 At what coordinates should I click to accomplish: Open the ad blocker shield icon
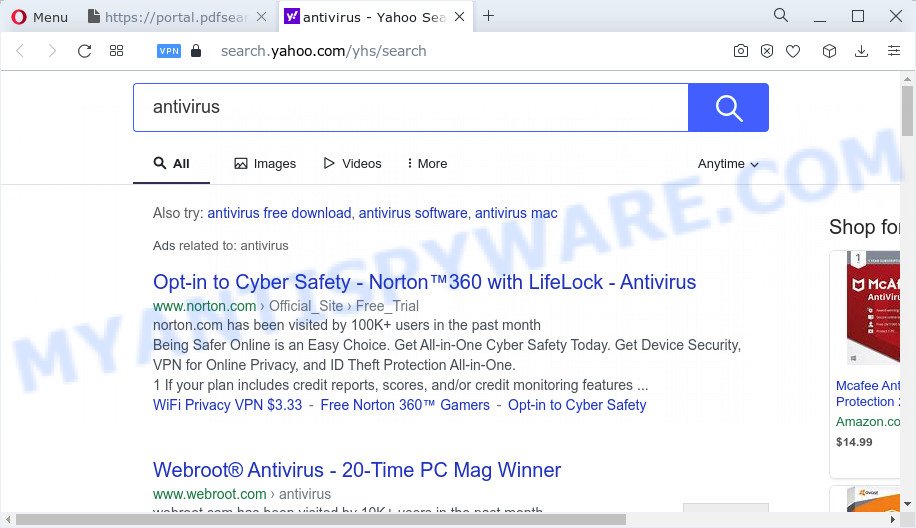pos(767,51)
